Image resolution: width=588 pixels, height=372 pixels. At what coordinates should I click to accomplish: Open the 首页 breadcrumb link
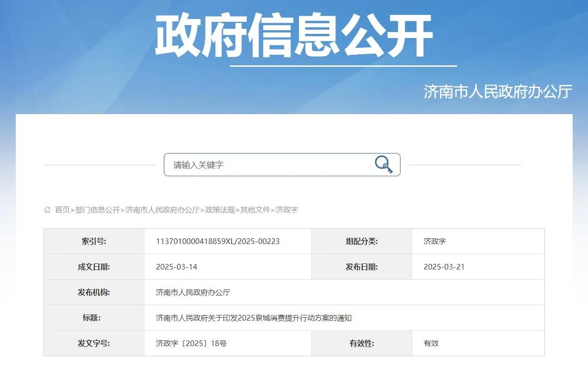[x=62, y=210]
